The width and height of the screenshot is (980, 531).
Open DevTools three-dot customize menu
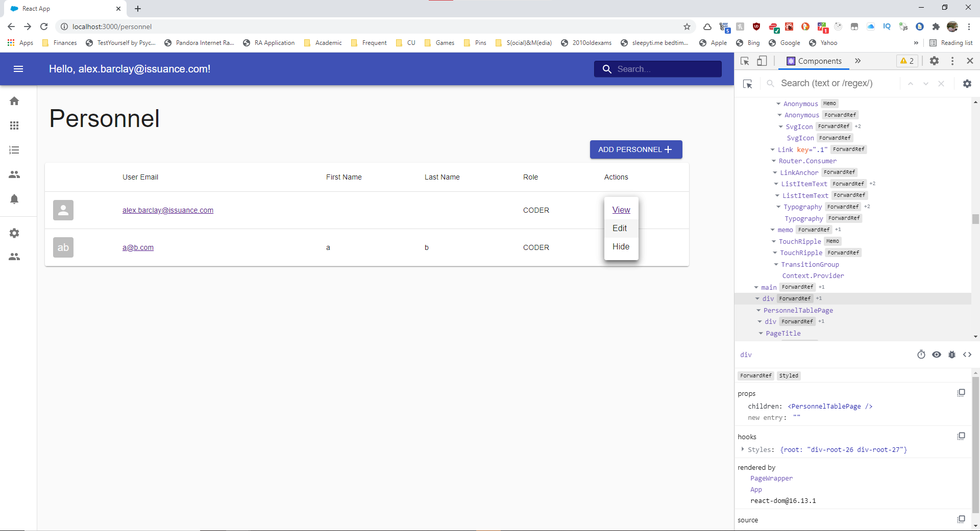(952, 61)
